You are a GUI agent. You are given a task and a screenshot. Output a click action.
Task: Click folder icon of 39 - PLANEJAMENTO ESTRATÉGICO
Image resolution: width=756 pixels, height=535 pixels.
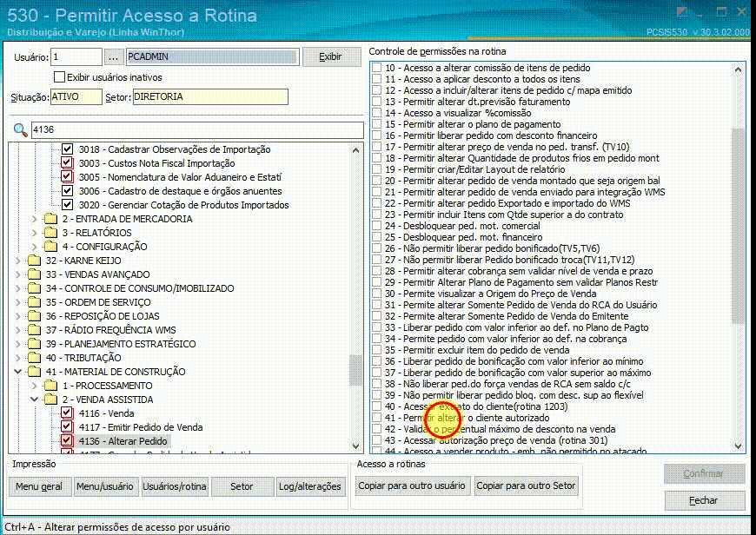point(34,344)
